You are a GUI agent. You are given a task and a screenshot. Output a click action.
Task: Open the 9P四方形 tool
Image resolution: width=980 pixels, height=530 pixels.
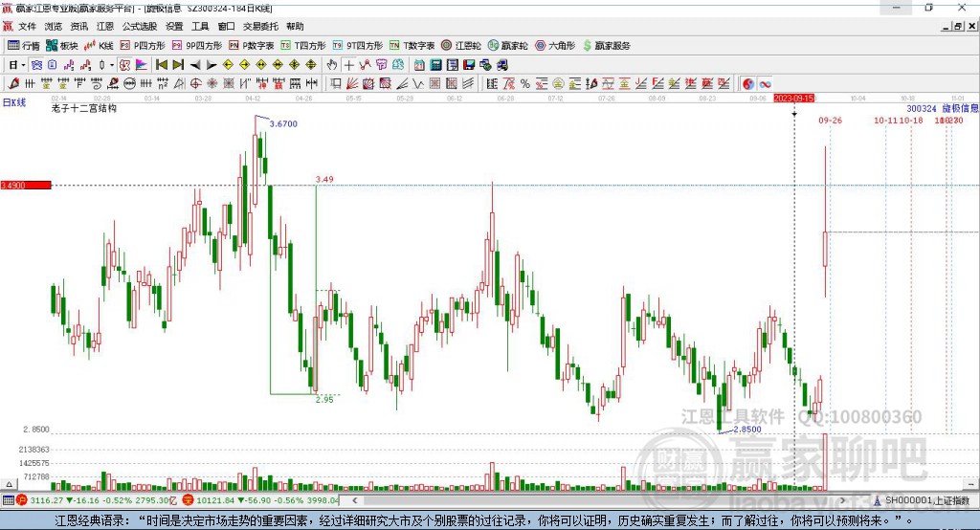tap(197, 46)
